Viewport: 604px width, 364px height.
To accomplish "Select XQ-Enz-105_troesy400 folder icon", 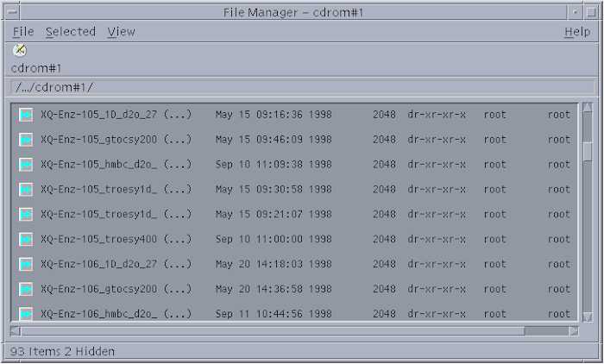I will tap(26, 239).
